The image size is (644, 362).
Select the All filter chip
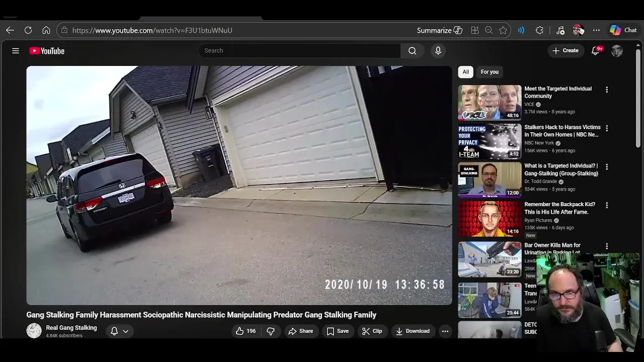[465, 72]
